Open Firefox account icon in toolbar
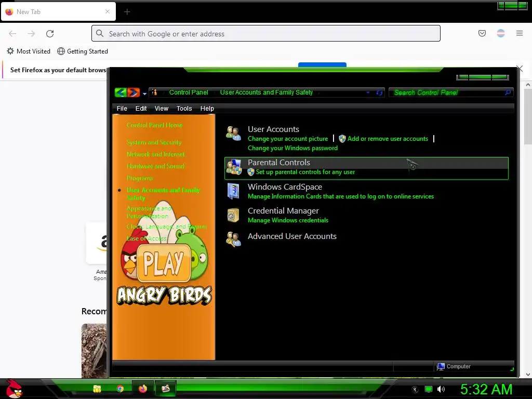The image size is (532, 399). pyautogui.click(x=500, y=33)
